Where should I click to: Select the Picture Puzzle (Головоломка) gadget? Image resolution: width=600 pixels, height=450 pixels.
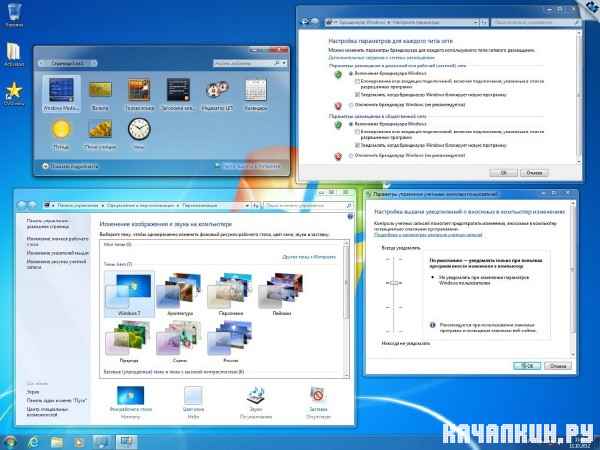[x=139, y=94]
